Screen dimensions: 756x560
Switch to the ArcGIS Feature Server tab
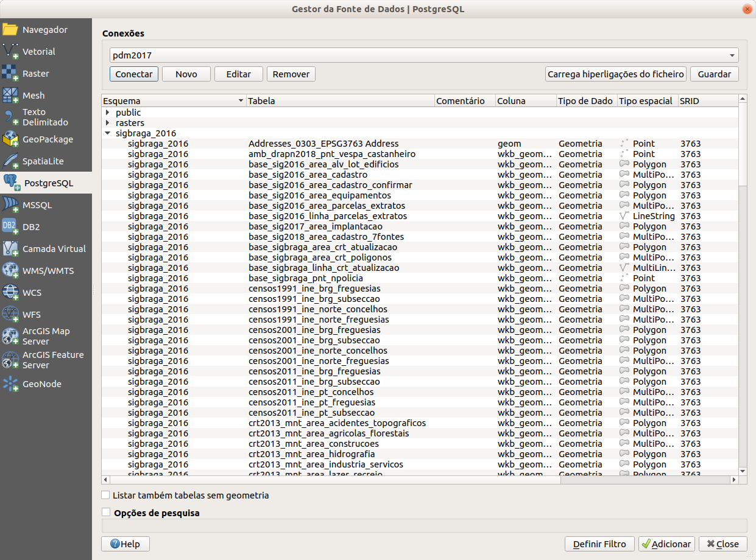coord(46,360)
